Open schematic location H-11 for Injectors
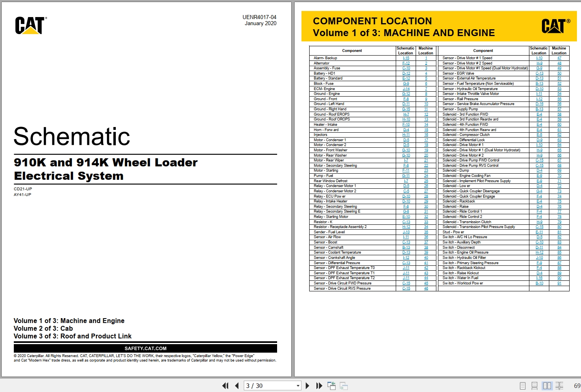 (406, 135)
